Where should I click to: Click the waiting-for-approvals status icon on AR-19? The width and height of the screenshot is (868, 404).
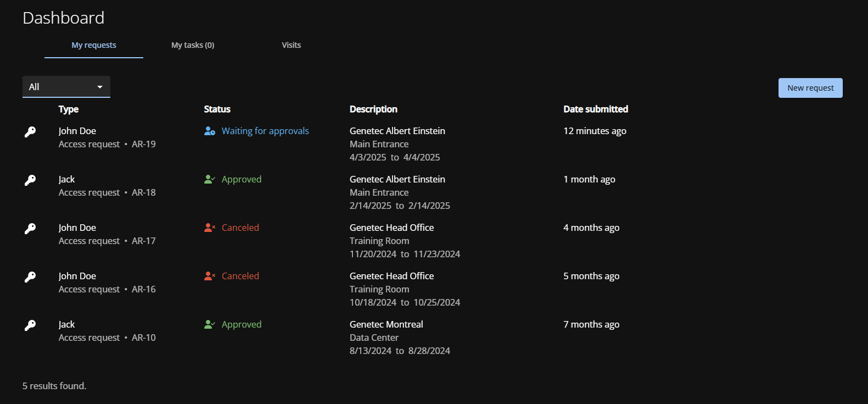(210, 131)
